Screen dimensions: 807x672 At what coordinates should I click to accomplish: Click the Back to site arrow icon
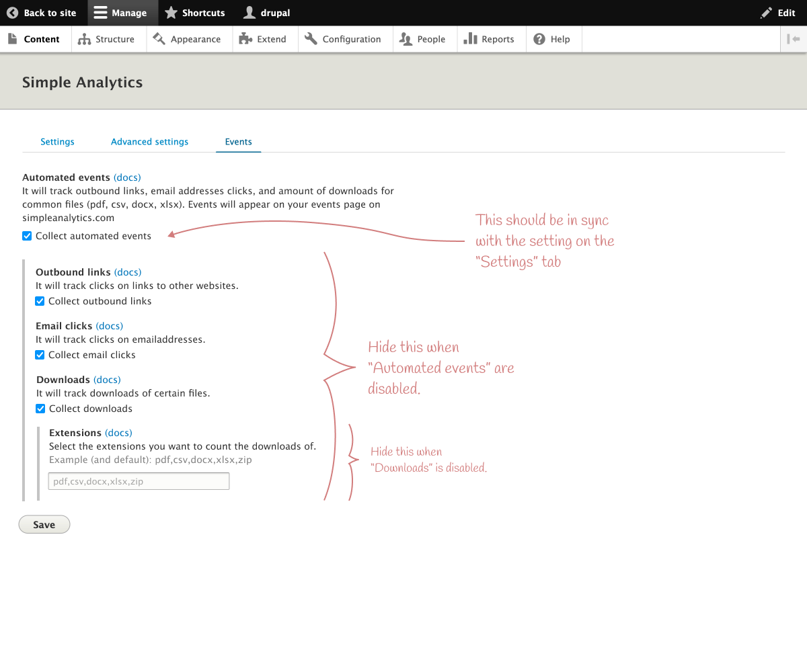pyautogui.click(x=12, y=13)
